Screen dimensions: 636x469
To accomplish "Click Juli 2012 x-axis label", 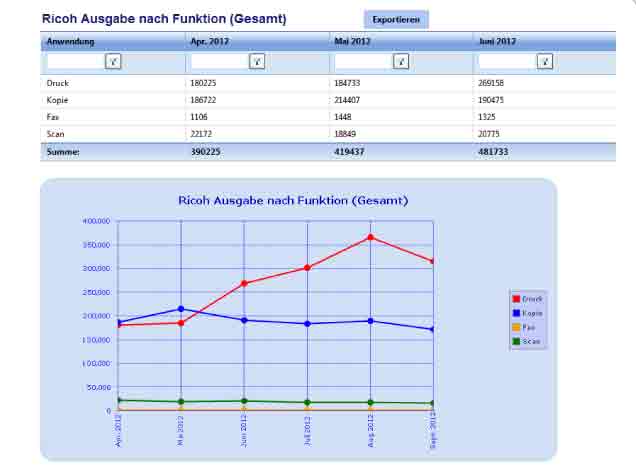I will (308, 431).
